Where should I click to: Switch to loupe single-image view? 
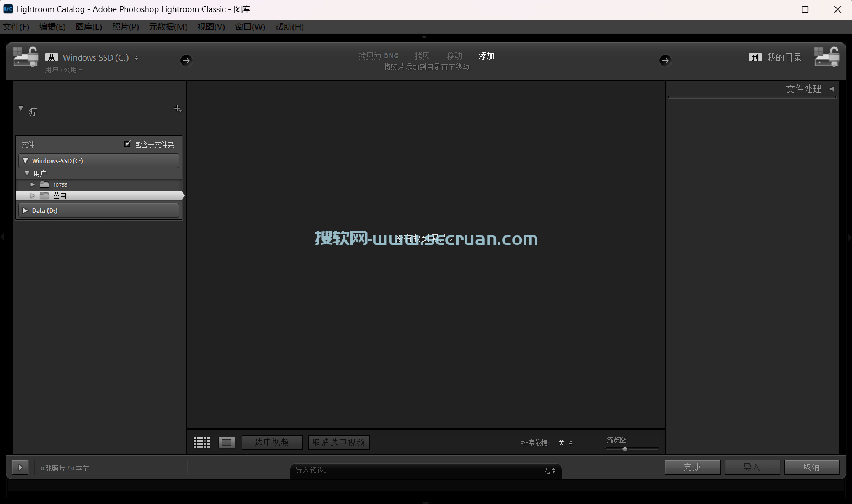(x=226, y=442)
